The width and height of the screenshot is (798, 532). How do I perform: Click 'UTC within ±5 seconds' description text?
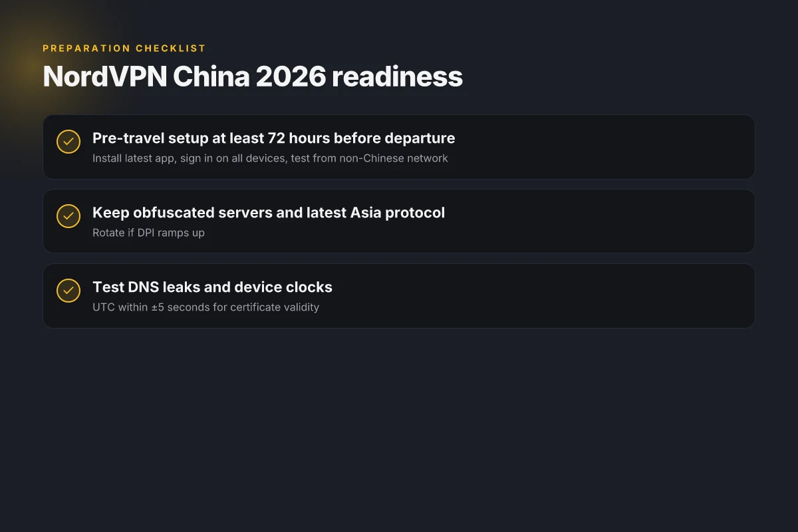tap(205, 307)
